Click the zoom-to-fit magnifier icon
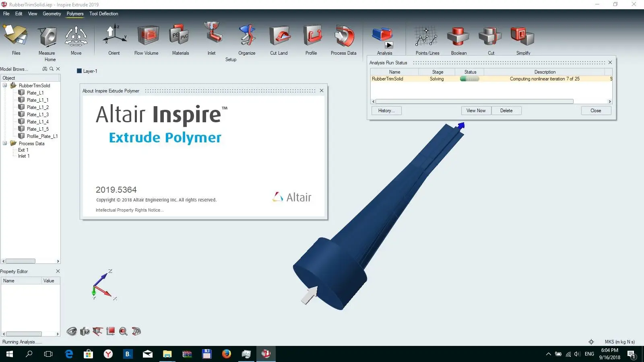644x362 pixels. point(123,331)
